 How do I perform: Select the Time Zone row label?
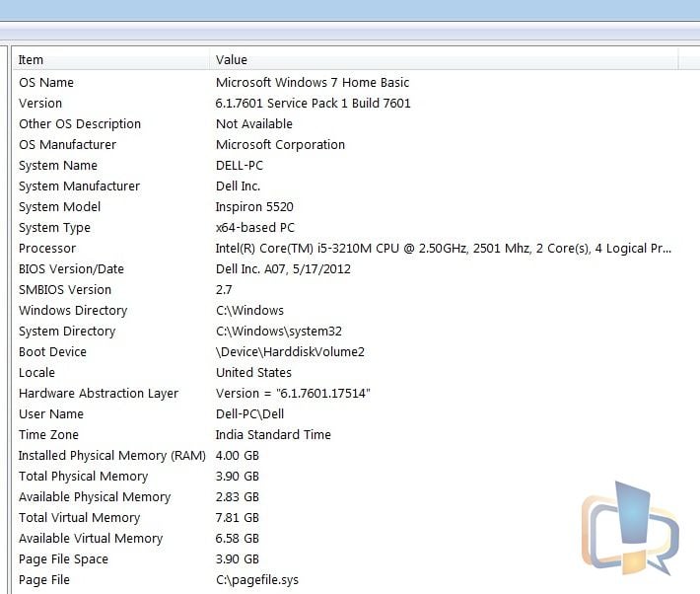[48, 435]
